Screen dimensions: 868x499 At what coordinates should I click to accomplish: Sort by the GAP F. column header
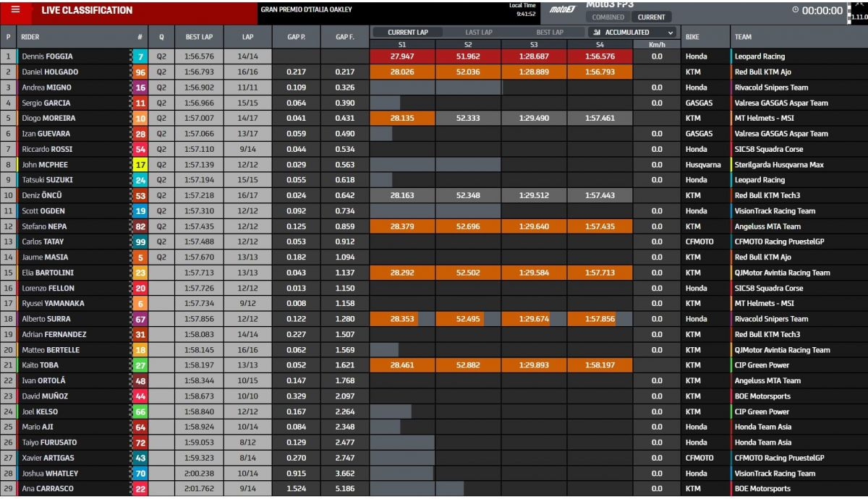click(x=344, y=37)
